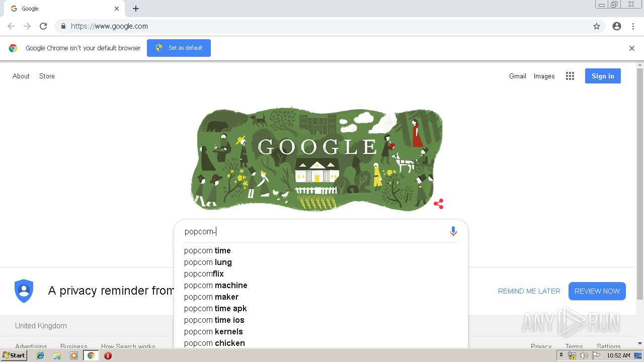
Task: Click the padlock site info icon
Action: pyautogui.click(x=63, y=26)
